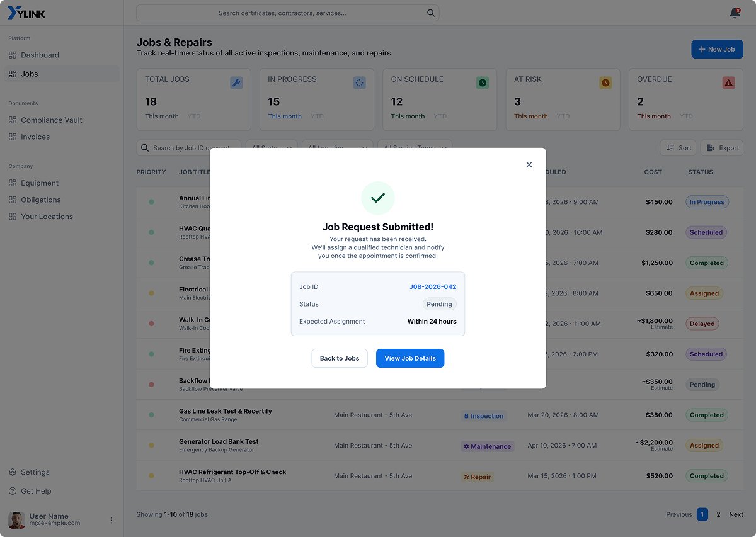Screen dimensions: 756x537
Task: Click the Pending status badge in dialog
Action: tap(439, 304)
